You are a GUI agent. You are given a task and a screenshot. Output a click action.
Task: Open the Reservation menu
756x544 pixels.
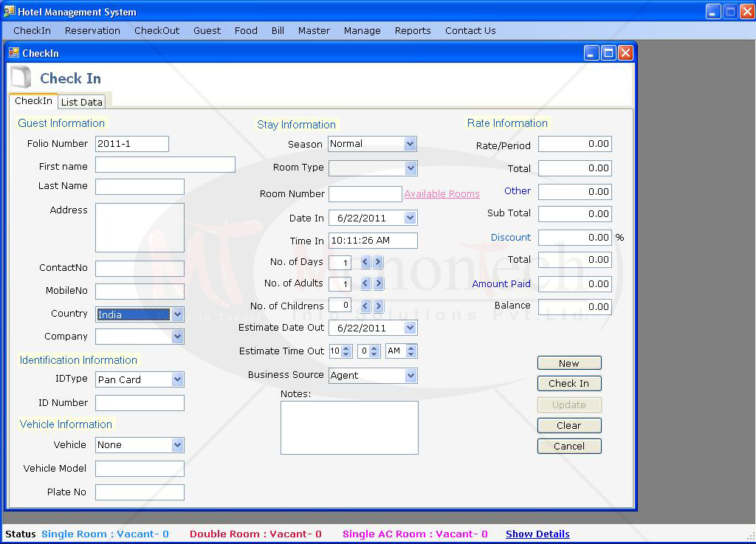click(x=92, y=30)
